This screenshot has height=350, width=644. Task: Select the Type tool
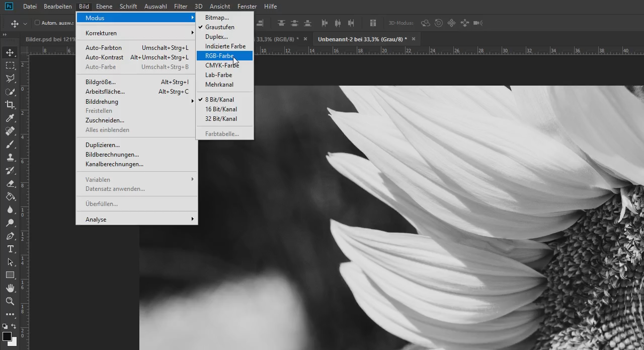pos(10,249)
